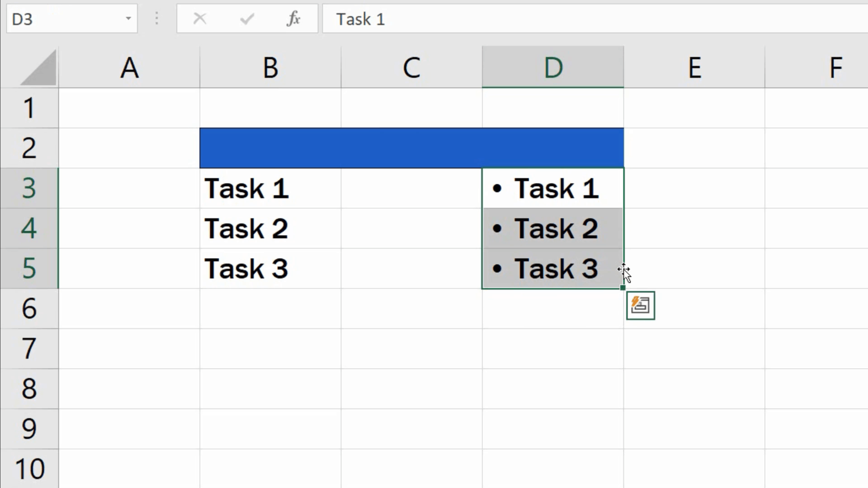Select column D header
Image resolution: width=868 pixels, height=488 pixels.
pos(553,67)
